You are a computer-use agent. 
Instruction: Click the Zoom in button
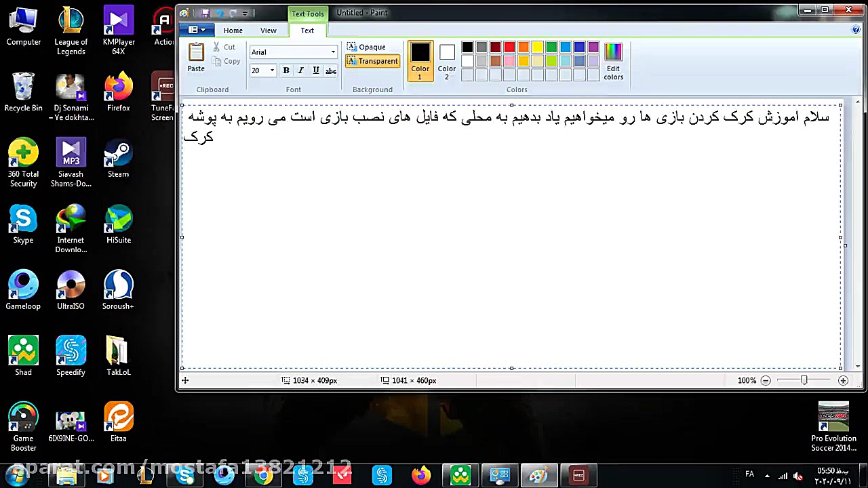[843, 380]
